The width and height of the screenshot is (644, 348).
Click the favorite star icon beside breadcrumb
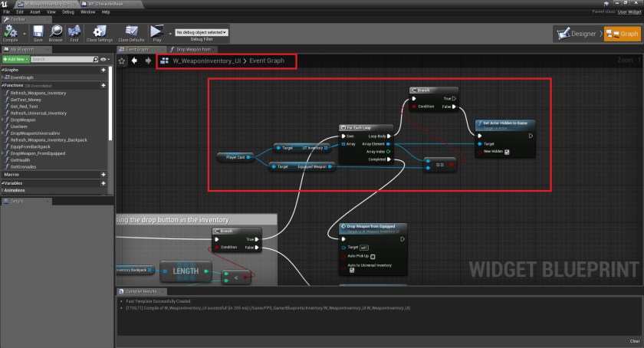pos(122,60)
